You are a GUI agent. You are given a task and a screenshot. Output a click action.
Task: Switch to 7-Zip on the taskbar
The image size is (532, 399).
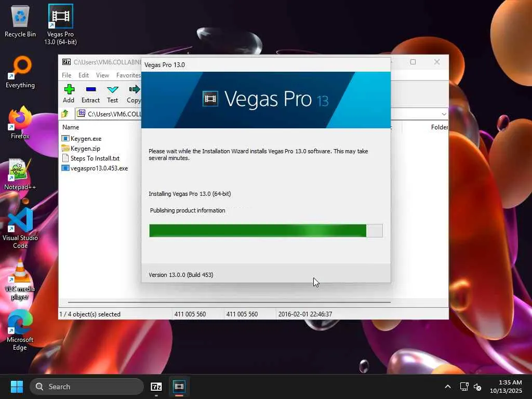click(156, 387)
